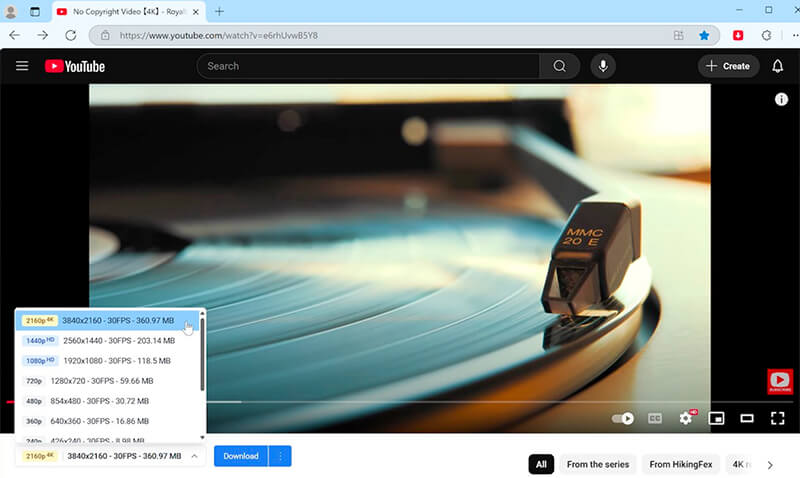
Task: Open tab actions menu icon
Action: coord(35,11)
